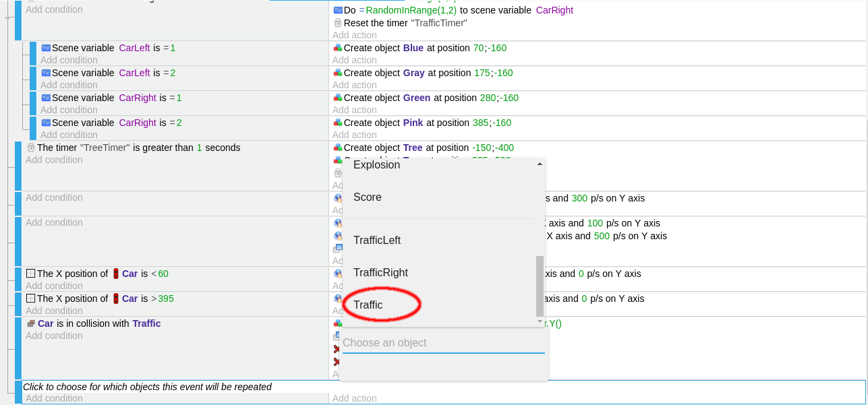868x405 pixels.
Task: Click the create object icon for Blue
Action: pyautogui.click(x=337, y=48)
